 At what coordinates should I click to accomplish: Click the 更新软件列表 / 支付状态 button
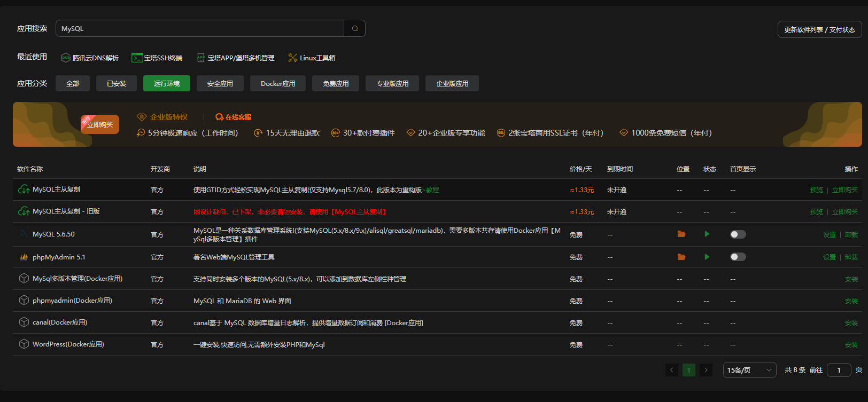click(819, 30)
